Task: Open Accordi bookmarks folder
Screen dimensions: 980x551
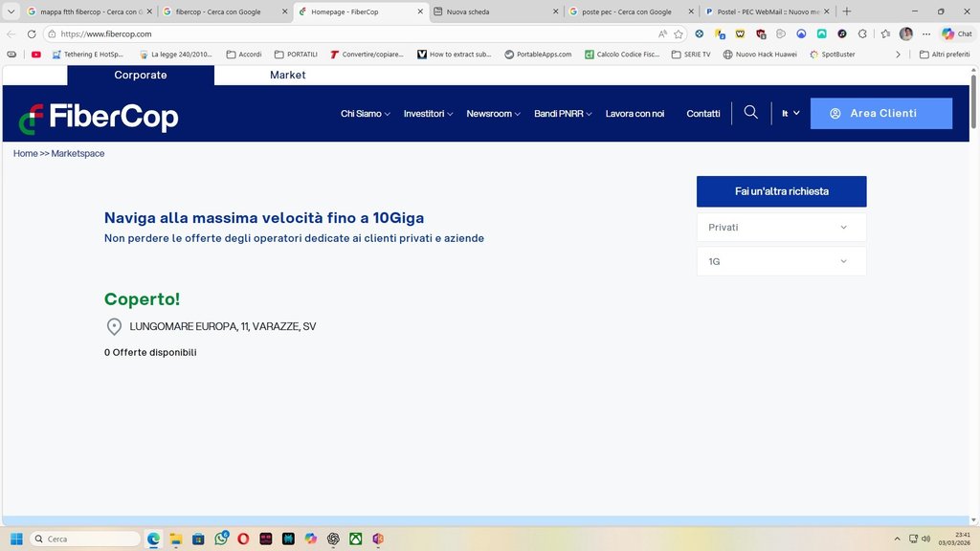Action: coord(244,55)
